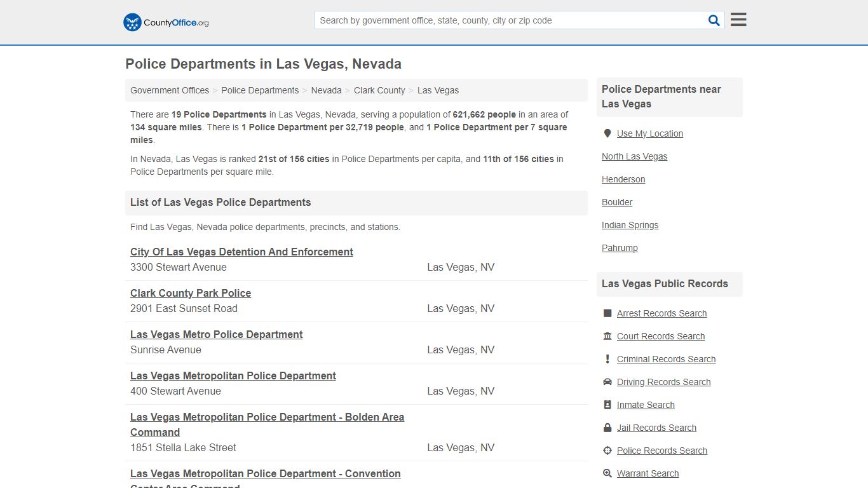Click the Warrant Search magnifier icon
Image resolution: width=868 pixels, height=488 pixels.
pyautogui.click(x=607, y=473)
